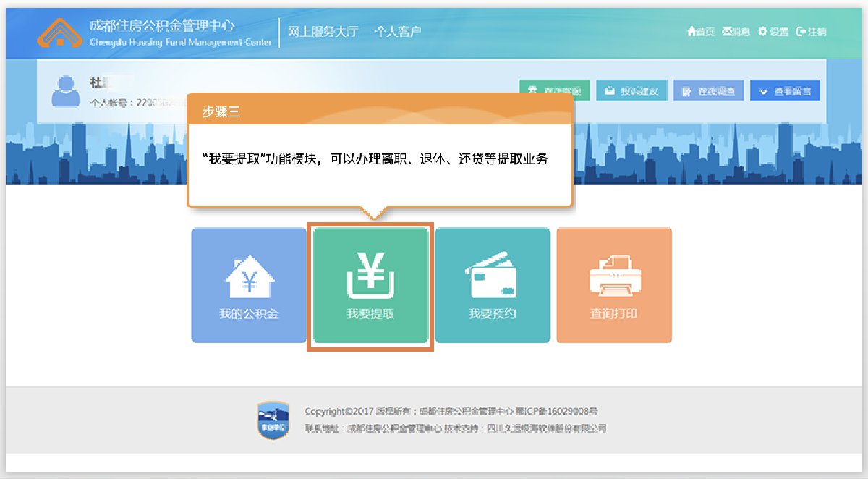Open the 投诉建议 button
This screenshot has width=868, height=479.
tap(631, 91)
